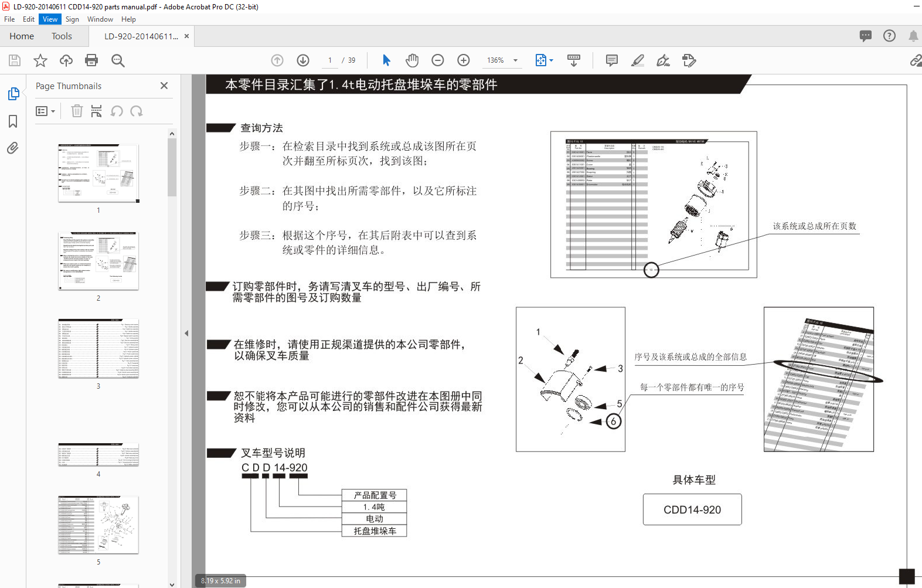
Task: Go to the next page with the down arrow
Action: [x=303, y=60]
